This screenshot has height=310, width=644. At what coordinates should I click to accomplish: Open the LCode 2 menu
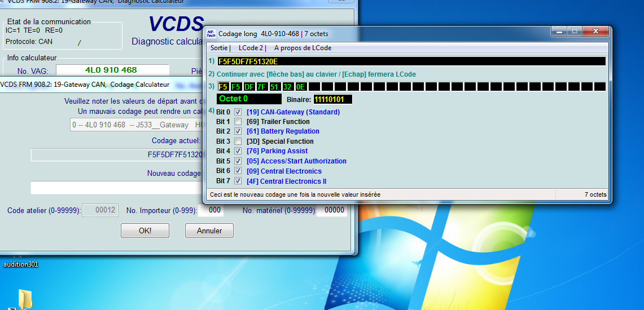tap(251, 48)
